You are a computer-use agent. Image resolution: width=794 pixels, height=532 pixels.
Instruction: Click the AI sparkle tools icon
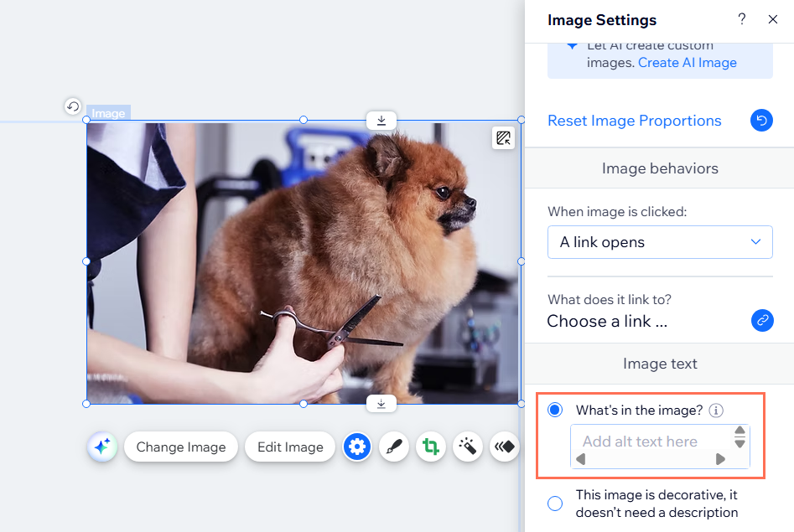tap(102, 447)
